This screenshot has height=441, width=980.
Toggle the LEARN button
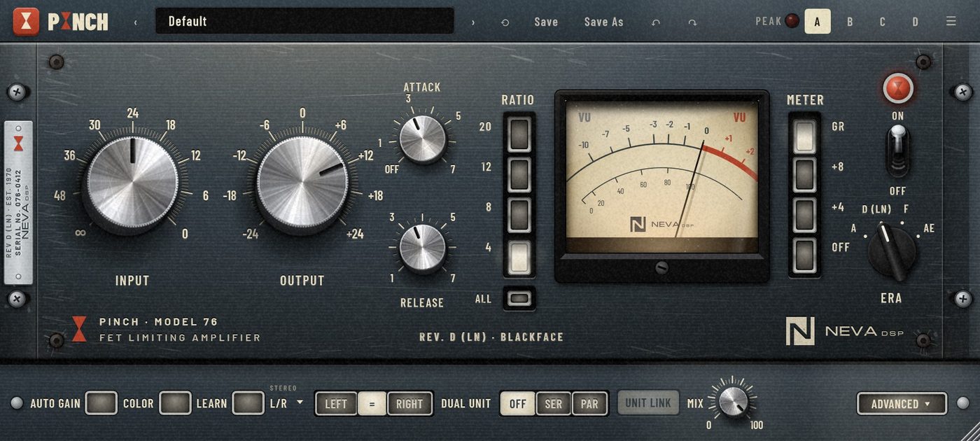pos(248,403)
